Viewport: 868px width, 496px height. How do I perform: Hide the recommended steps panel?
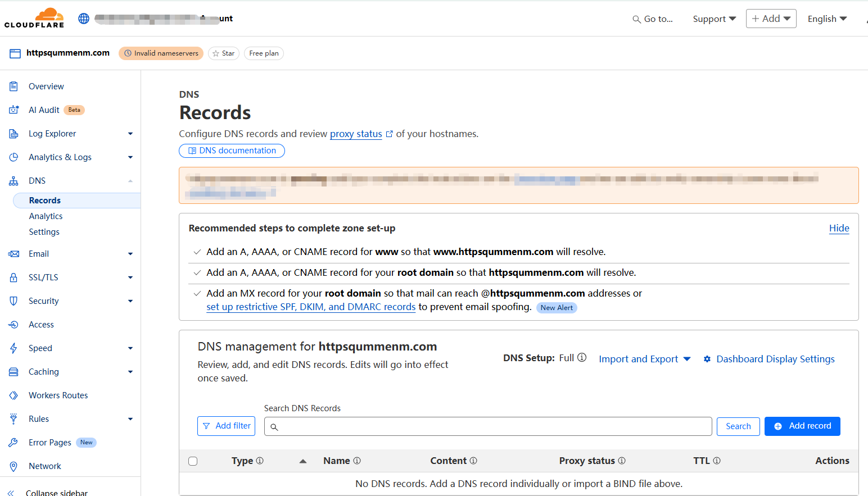pos(839,228)
